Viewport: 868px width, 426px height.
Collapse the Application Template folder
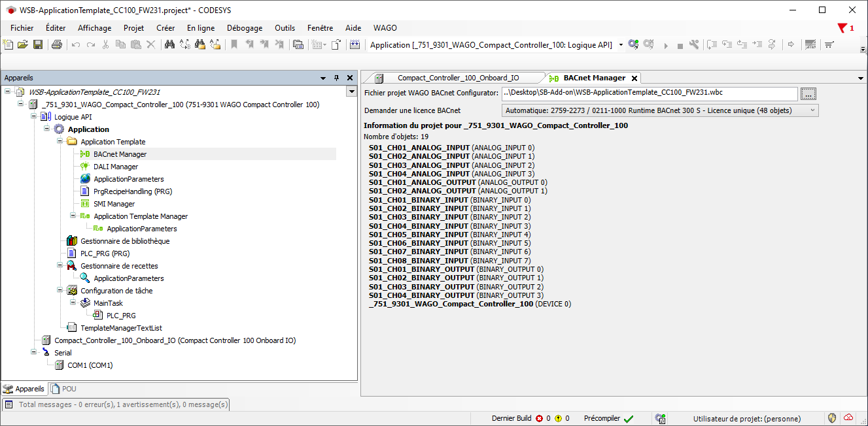60,142
